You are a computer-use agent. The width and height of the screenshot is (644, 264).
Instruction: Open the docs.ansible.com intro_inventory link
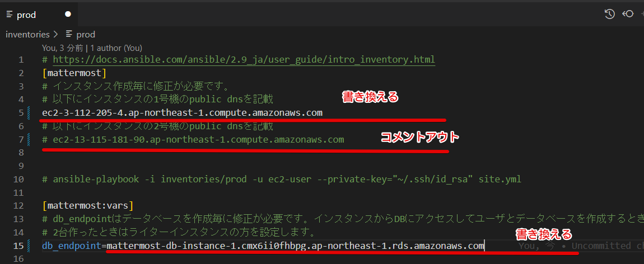244,60
